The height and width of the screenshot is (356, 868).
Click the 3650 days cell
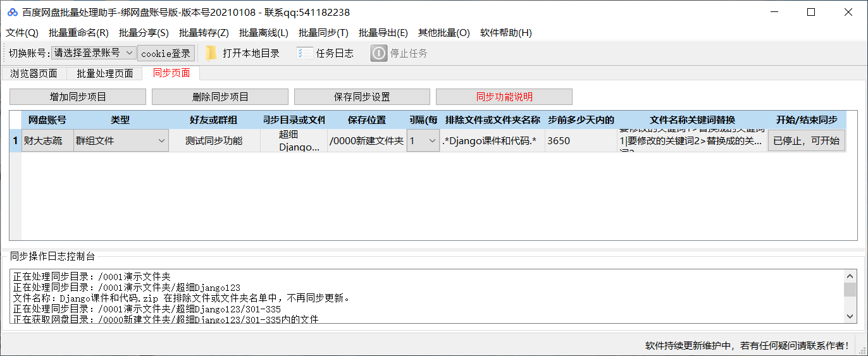pos(581,140)
